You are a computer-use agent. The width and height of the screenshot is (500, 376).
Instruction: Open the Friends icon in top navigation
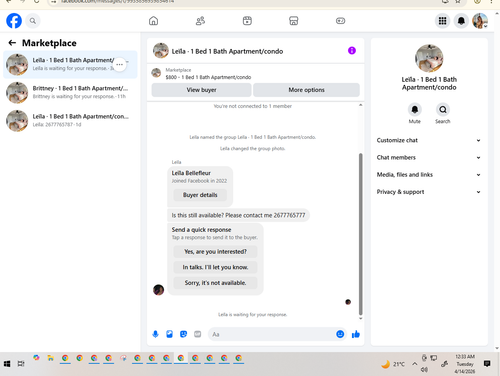coord(200,21)
